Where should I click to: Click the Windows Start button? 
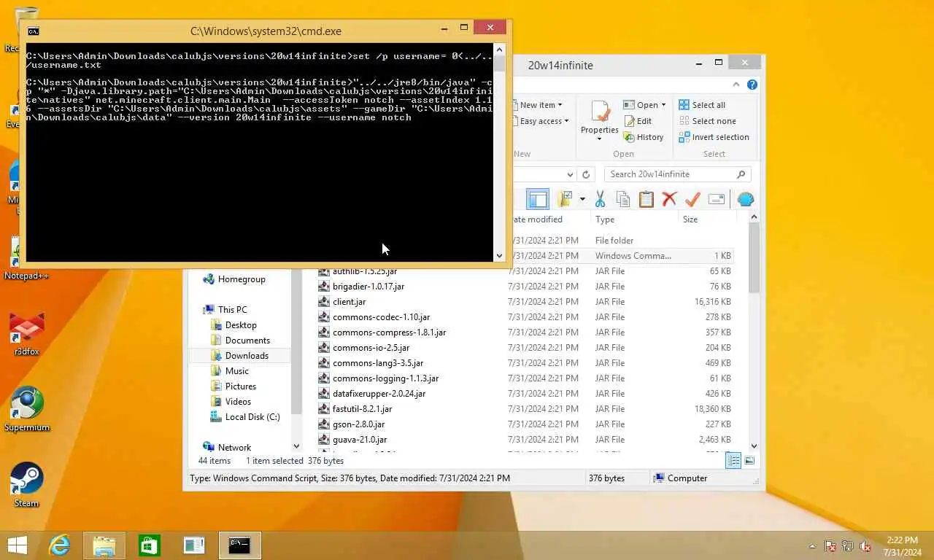18,545
